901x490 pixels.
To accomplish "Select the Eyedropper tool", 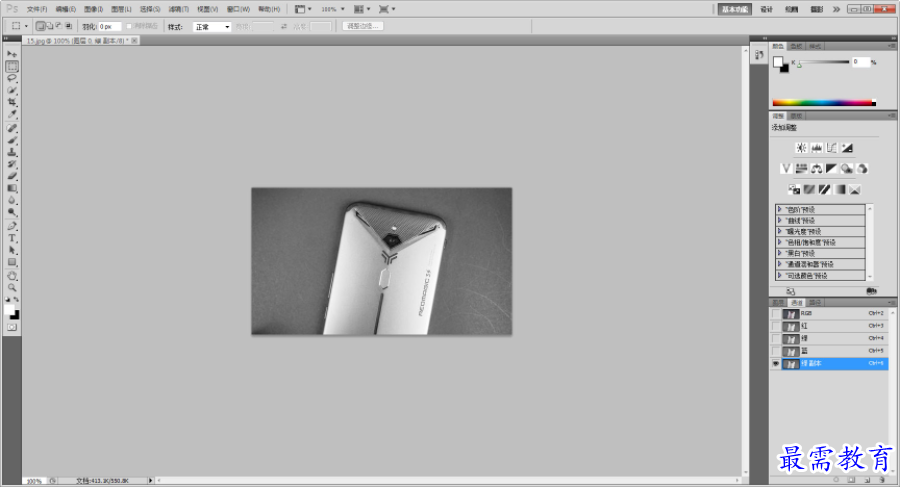I will click(x=11, y=114).
